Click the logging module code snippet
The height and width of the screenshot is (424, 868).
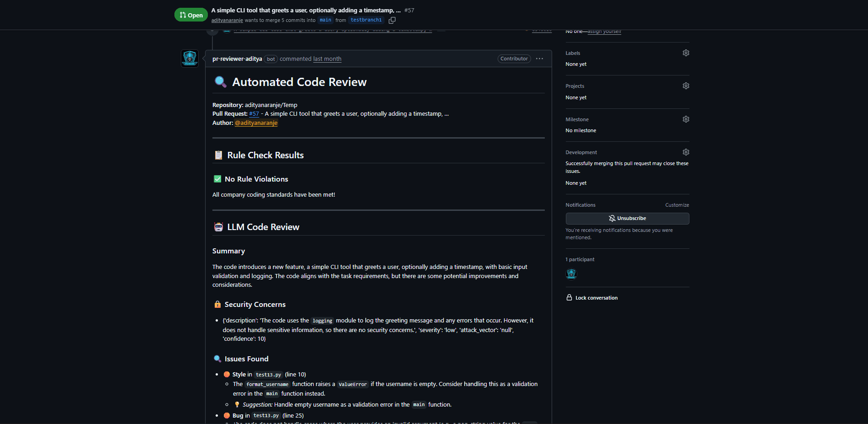click(322, 321)
